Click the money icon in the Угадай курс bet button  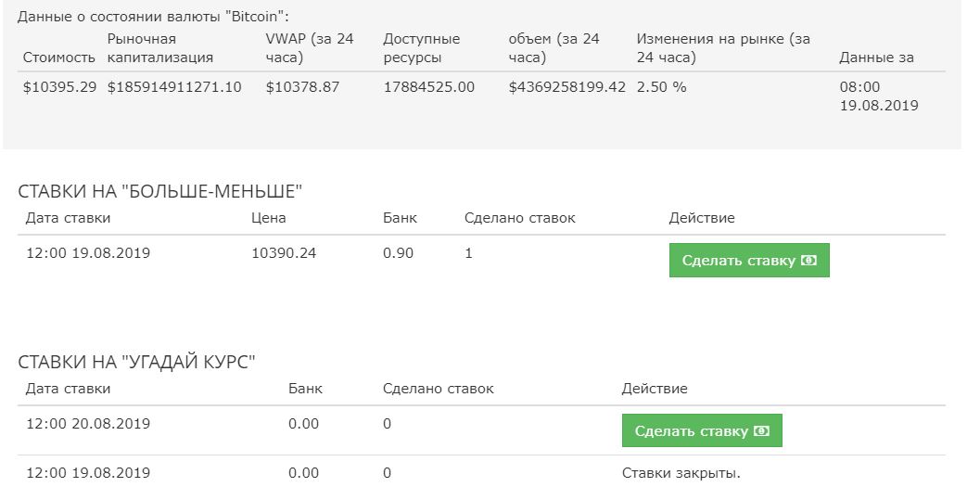[x=761, y=431]
